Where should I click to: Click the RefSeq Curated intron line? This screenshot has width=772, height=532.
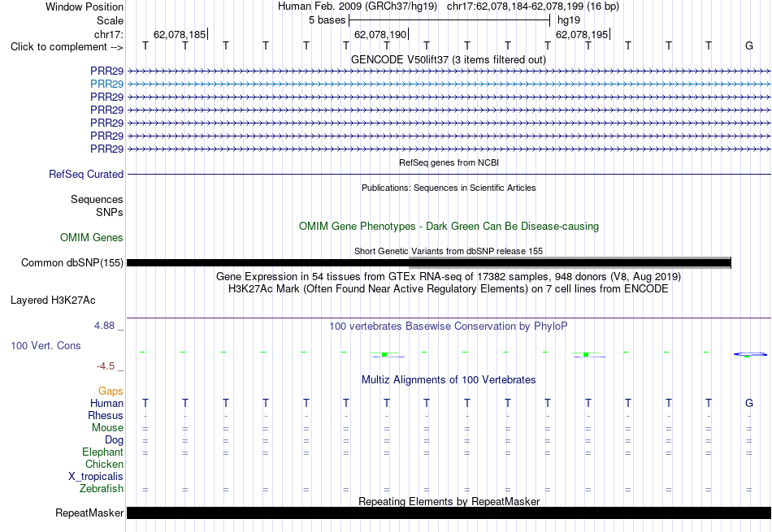click(x=449, y=174)
